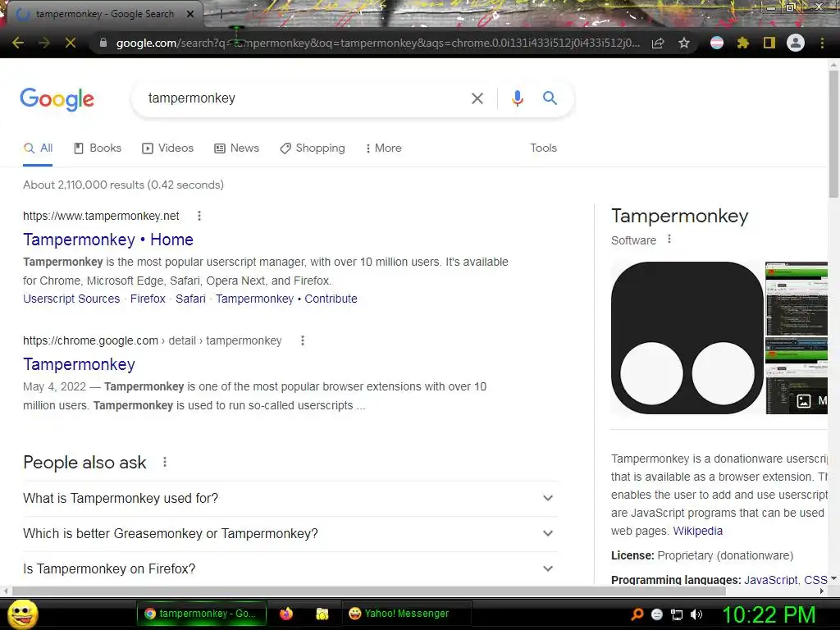The height and width of the screenshot is (630, 840).
Task: Bookmark this page with star icon
Action: (x=684, y=43)
